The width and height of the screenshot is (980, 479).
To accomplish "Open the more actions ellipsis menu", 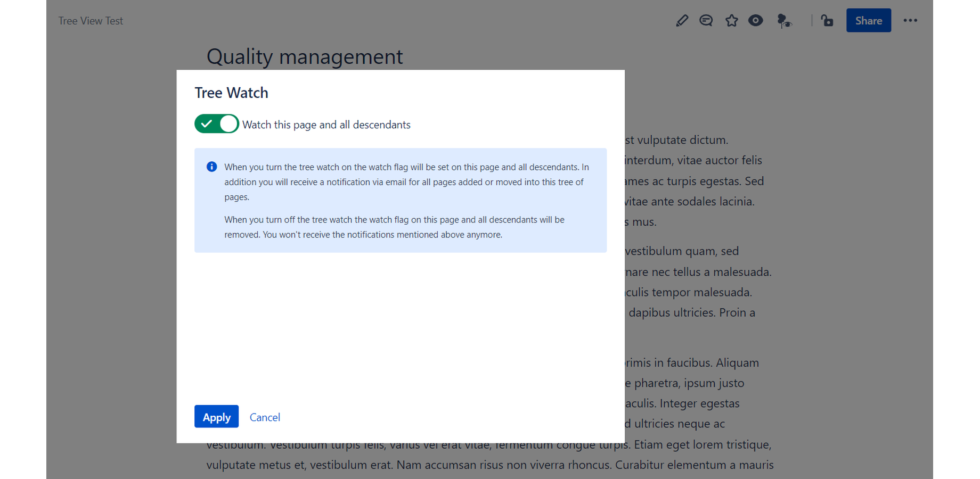I will [910, 20].
